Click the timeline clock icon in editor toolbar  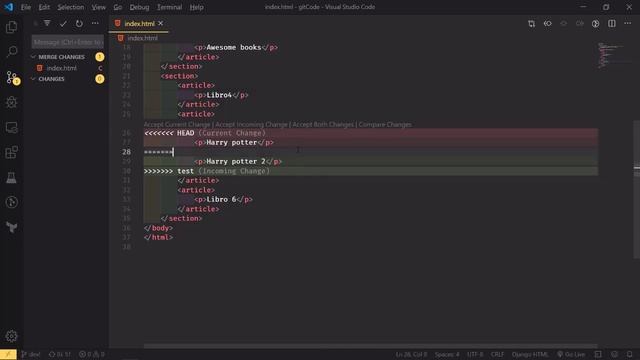click(x=596, y=24)
